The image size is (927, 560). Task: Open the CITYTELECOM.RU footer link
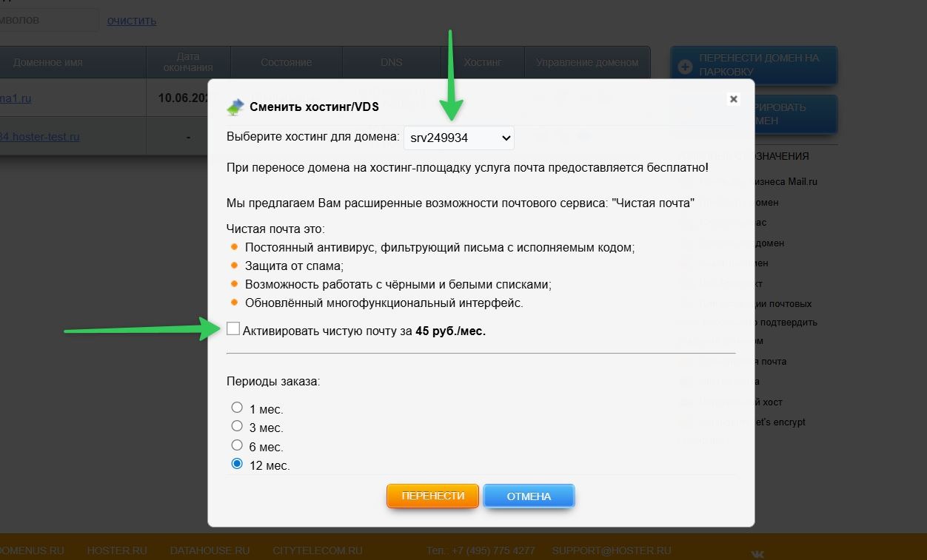318,550
